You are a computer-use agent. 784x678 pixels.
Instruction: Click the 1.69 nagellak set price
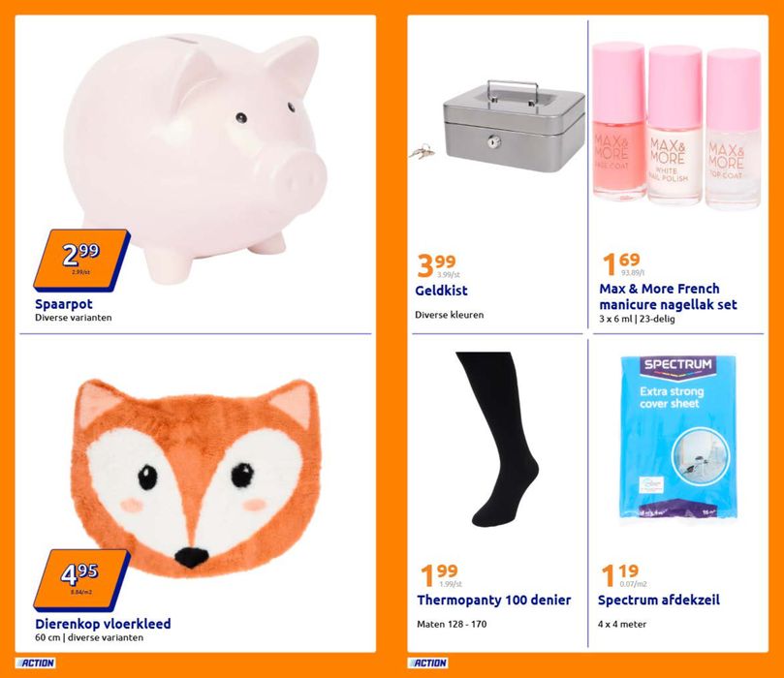click(x=622, y=263)
